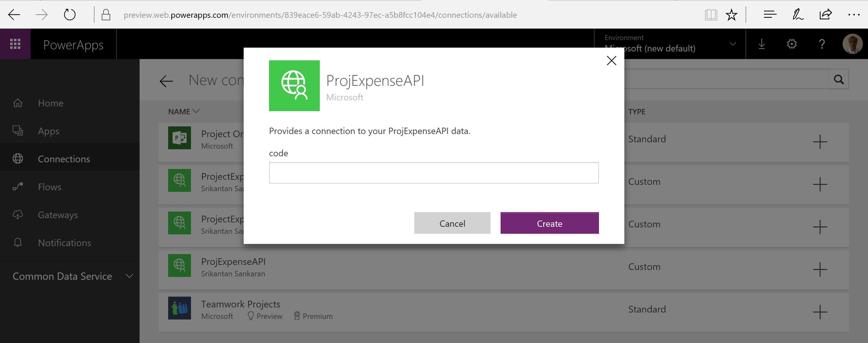Open Flows in the sidebar
Screen dimensions: 868x343
tap(50, 187)
